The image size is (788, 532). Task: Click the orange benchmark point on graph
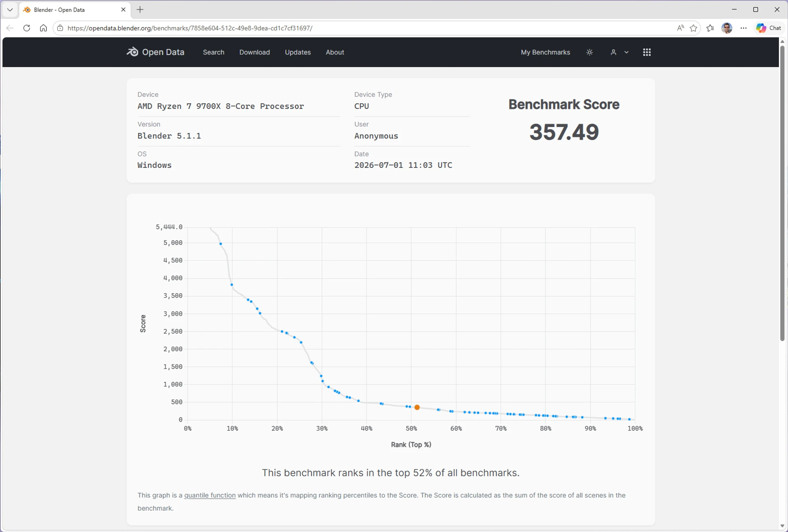(x=417, y=407)
